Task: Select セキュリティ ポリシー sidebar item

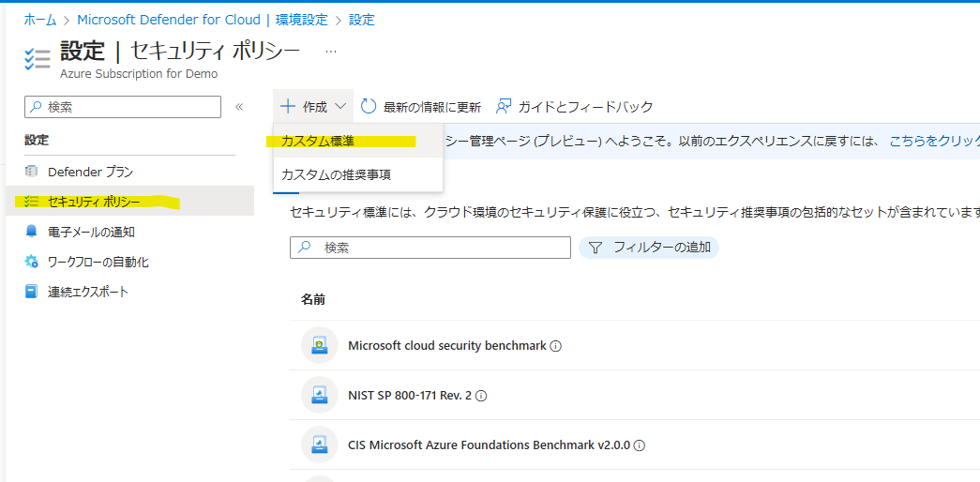Action: tap(130, 202)
